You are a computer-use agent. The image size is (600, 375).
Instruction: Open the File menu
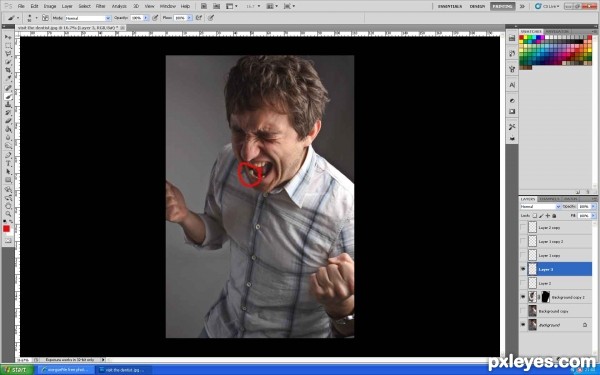click(21, 6)
